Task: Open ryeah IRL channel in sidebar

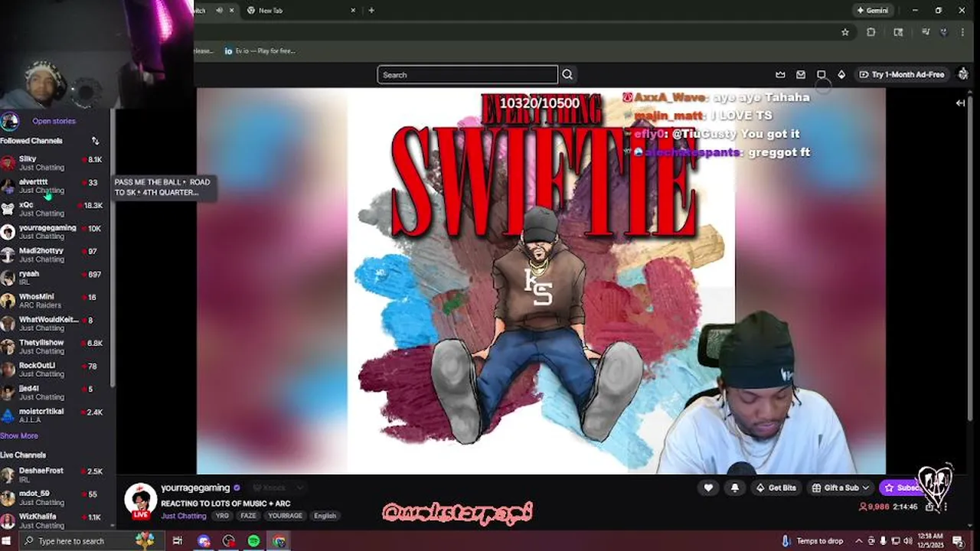Action: 56,278
